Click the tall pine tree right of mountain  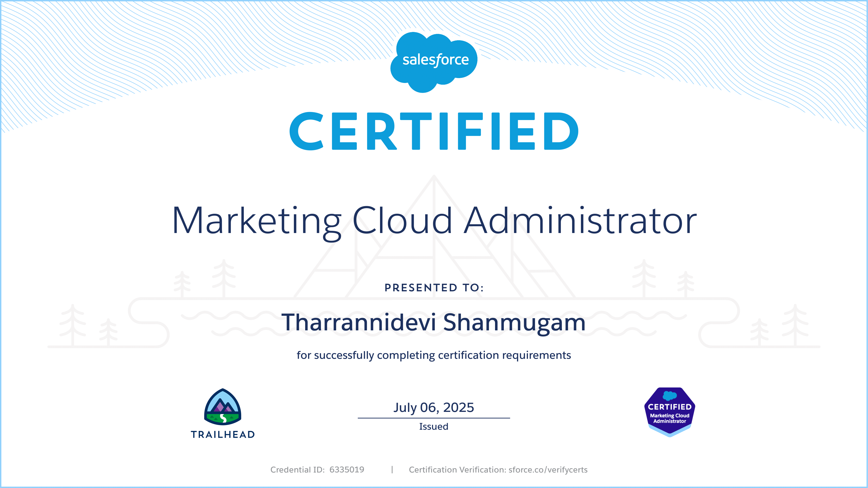pos(644,278)
